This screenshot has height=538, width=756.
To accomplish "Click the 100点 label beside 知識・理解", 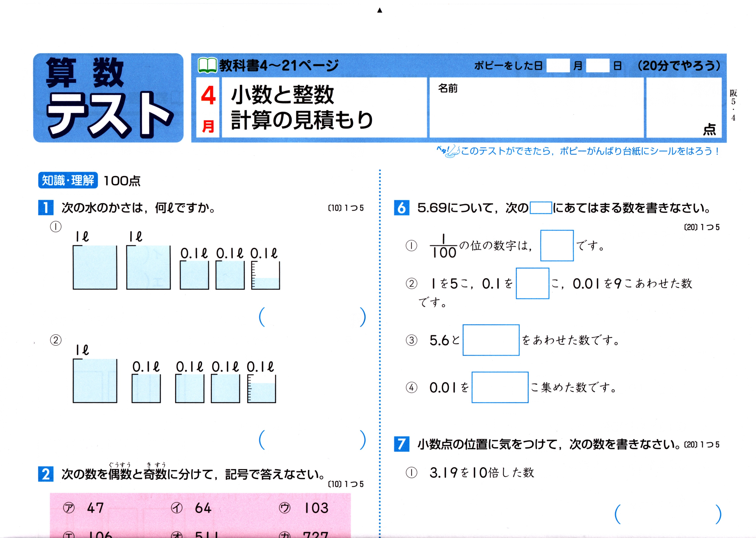I will (x=122, y=181).
